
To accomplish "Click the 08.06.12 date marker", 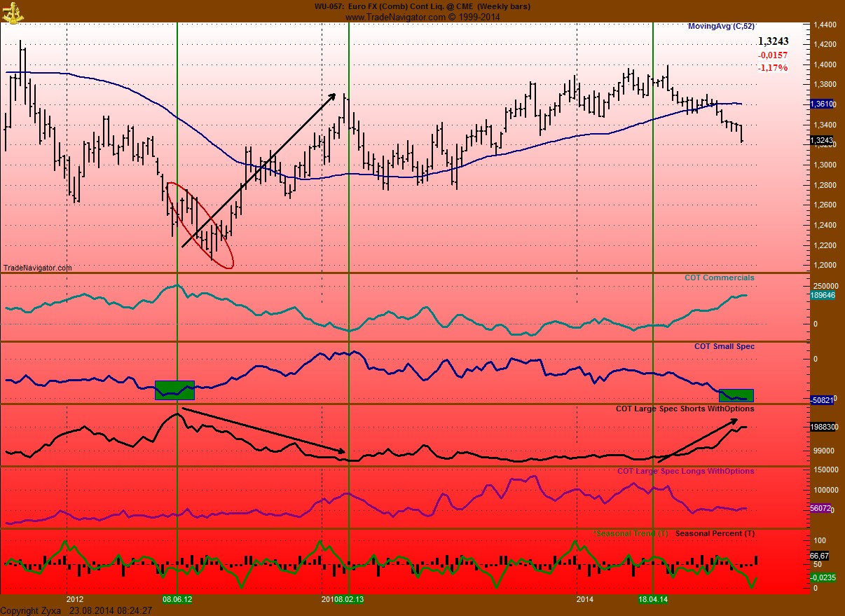I will click(177, 600).
